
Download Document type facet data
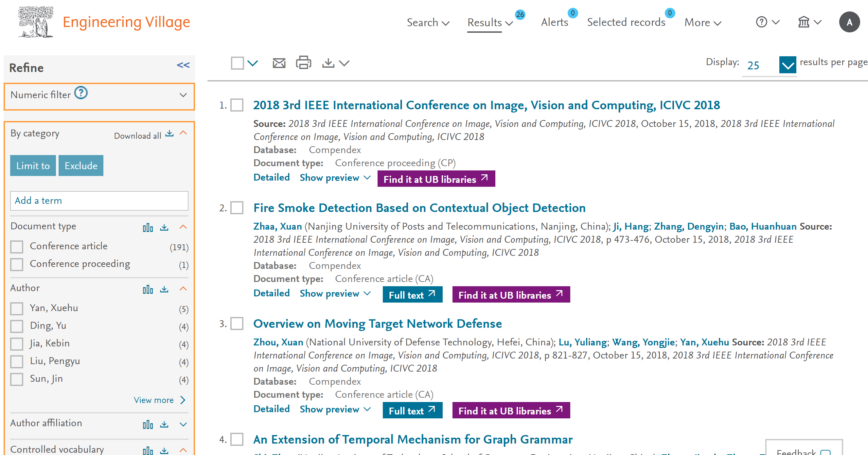point(164,227)
